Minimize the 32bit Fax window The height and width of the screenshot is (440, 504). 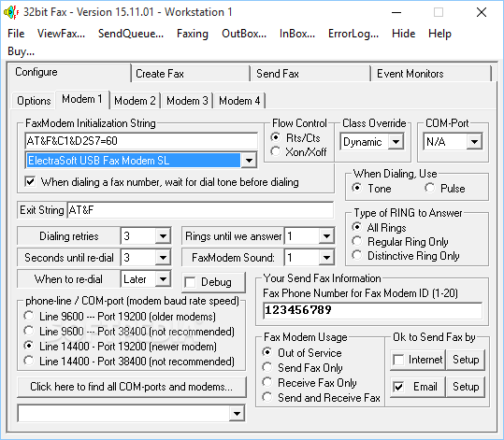(x=396, y=12)
